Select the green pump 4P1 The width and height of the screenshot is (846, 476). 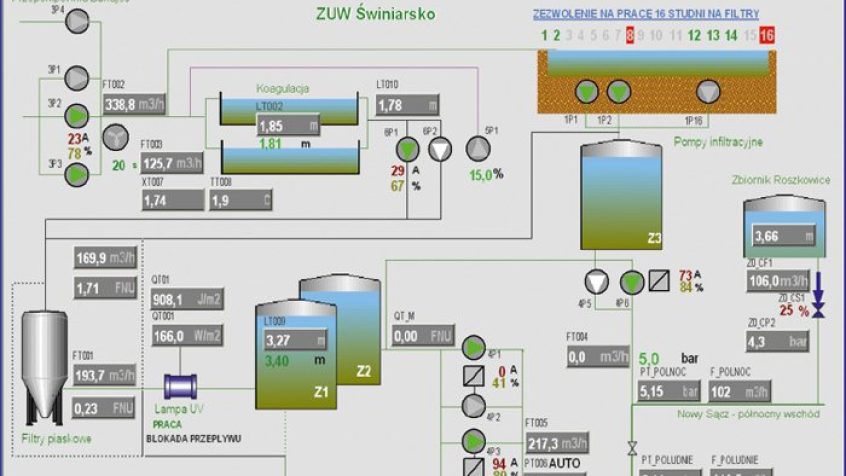(473, 348)
